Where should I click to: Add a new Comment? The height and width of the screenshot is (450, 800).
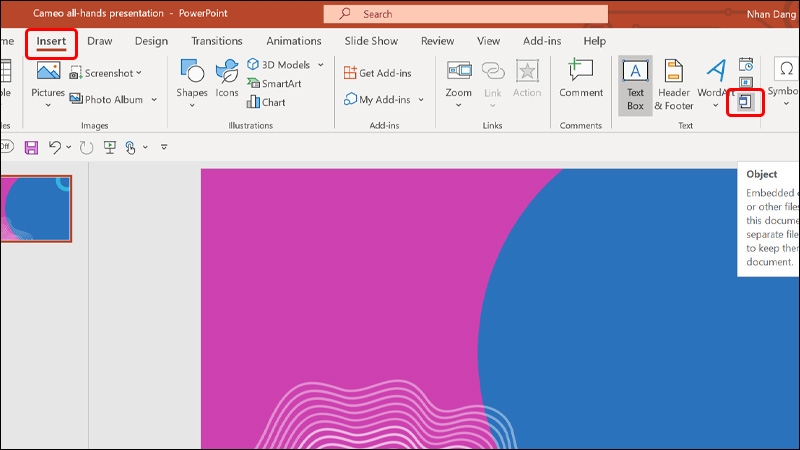pos(581,78)
